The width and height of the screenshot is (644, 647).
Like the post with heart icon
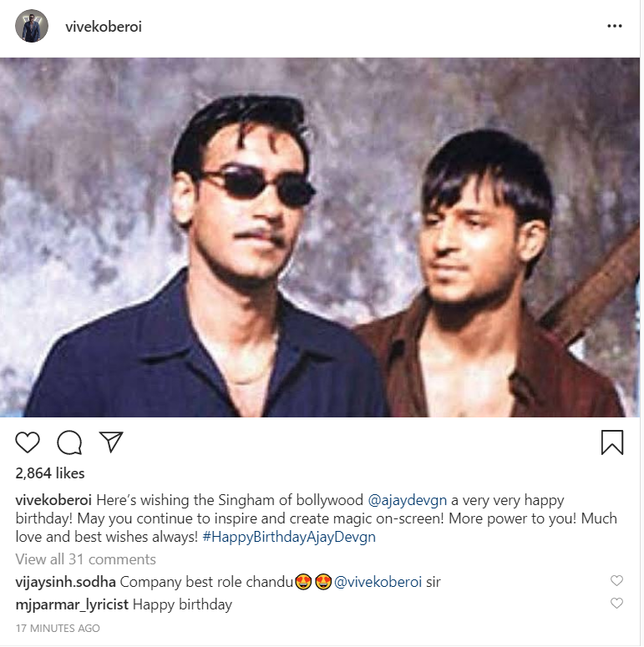click(28, 442)
